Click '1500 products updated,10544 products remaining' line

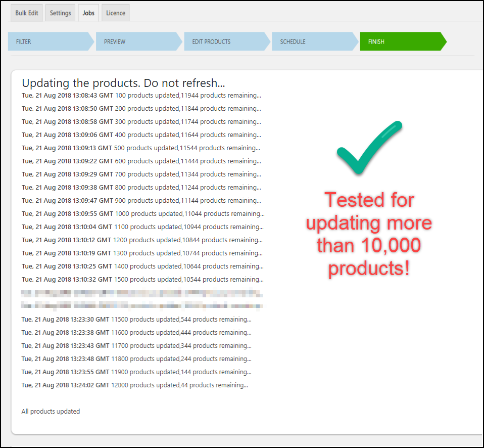point(142,279)
